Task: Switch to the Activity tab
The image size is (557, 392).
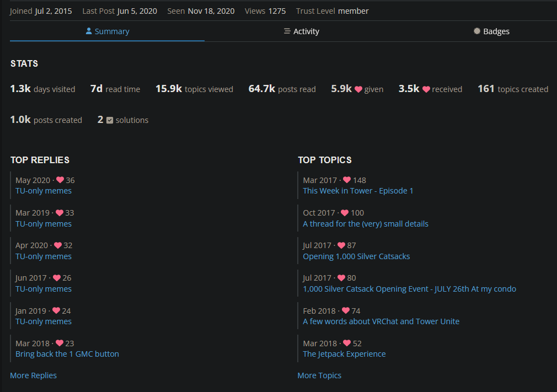Action: coord(301,31)
